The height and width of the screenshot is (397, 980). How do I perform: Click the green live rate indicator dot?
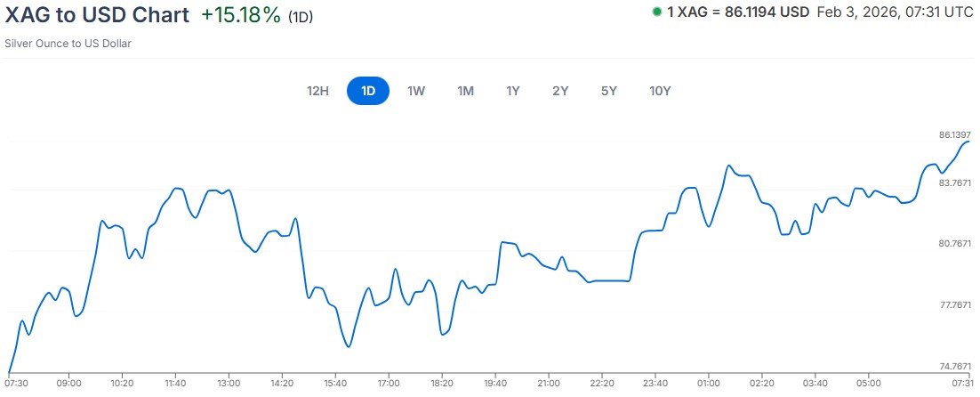657,12
